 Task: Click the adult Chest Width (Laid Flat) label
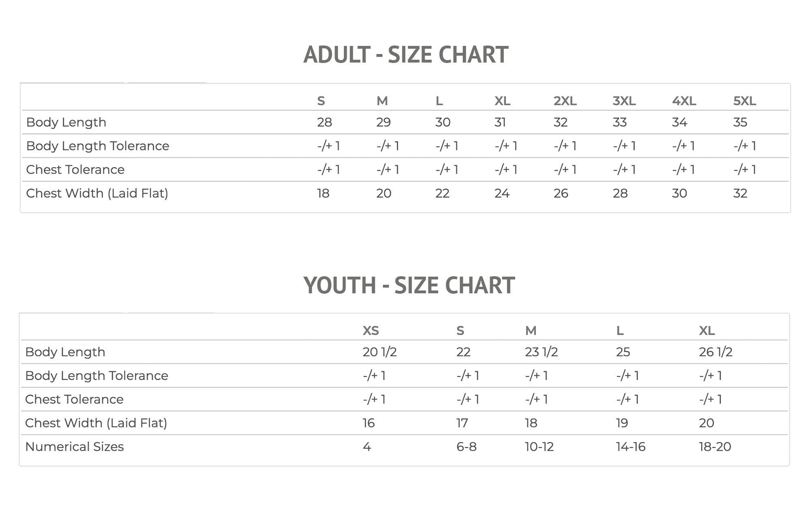(97, 193)
